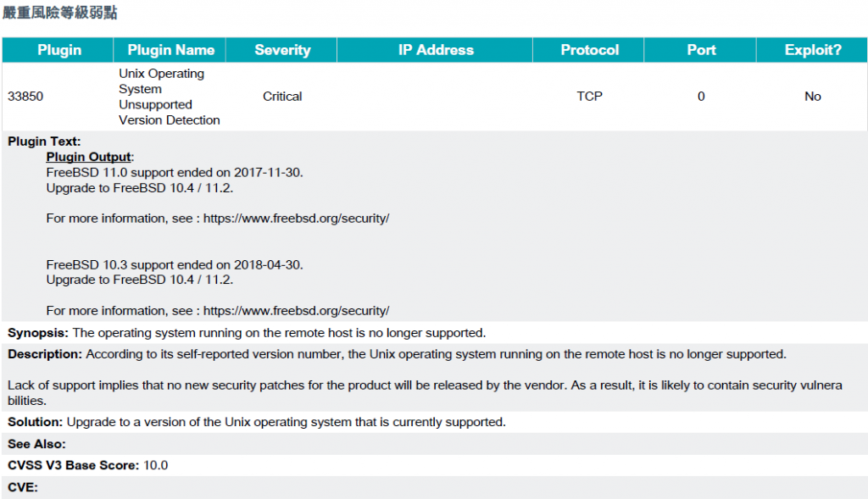This screenshot has height=499, width=868.
Task: Open the second freebsd.org security link
Action: (296, 311)
